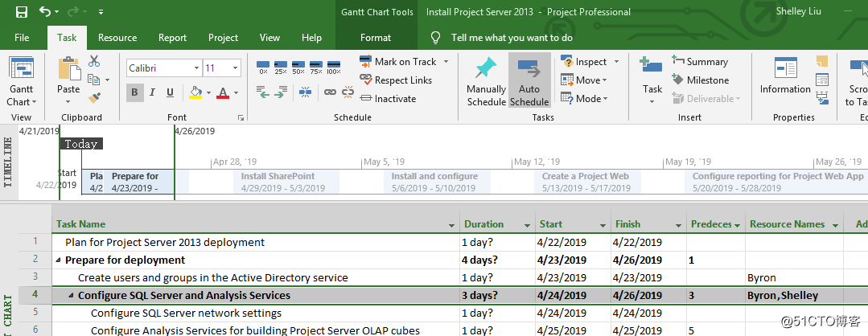
Task: Click Respect Links
Action: [x=396, y=80]
